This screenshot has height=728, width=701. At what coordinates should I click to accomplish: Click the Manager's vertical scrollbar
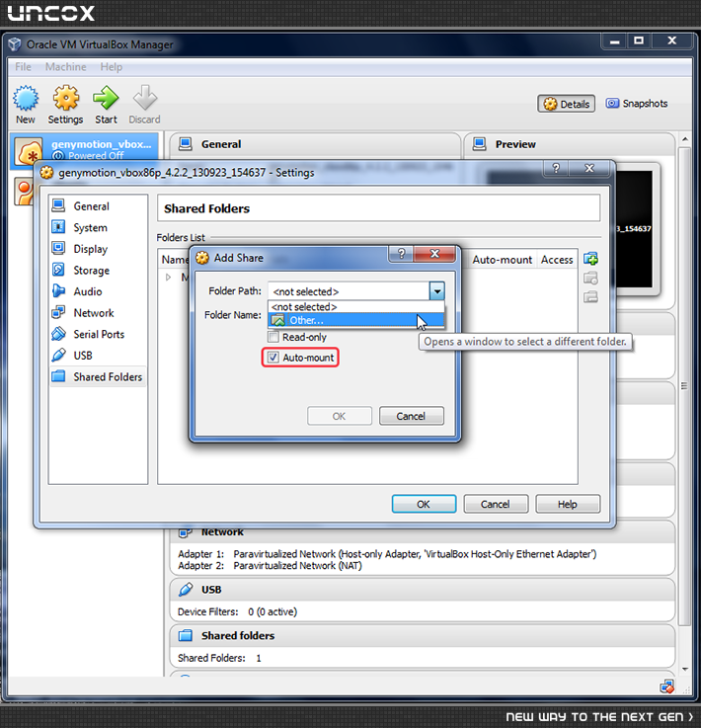[x=684, y=386]
